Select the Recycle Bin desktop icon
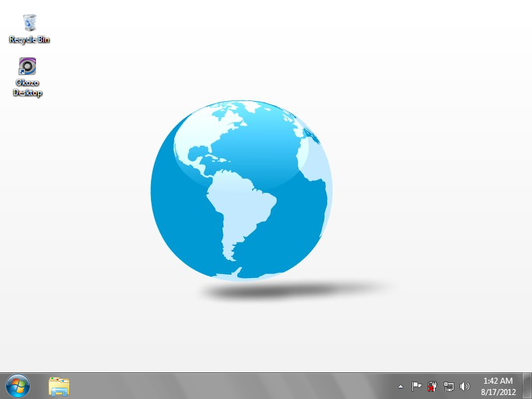This screenshot has height=399, width=532. pos(29,23)
